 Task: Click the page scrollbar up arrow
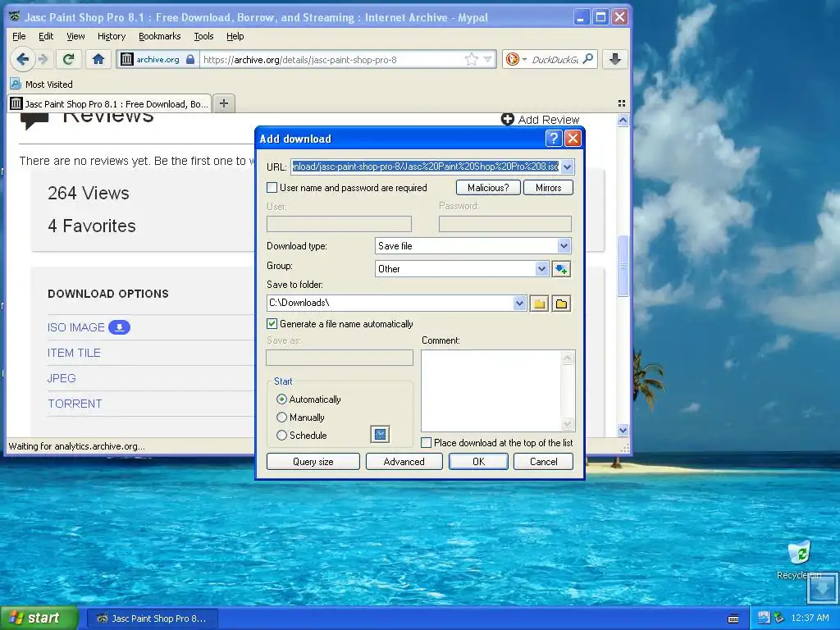coord(623,120)
